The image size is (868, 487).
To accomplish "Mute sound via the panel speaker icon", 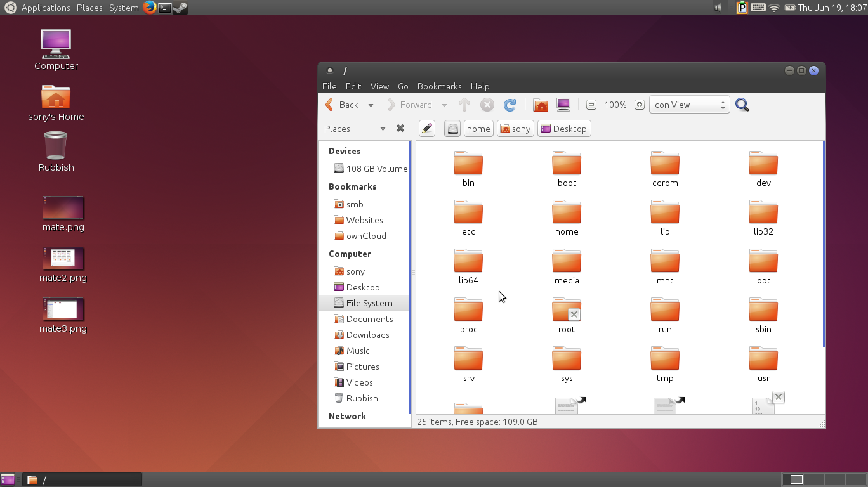I will [718, 8].
